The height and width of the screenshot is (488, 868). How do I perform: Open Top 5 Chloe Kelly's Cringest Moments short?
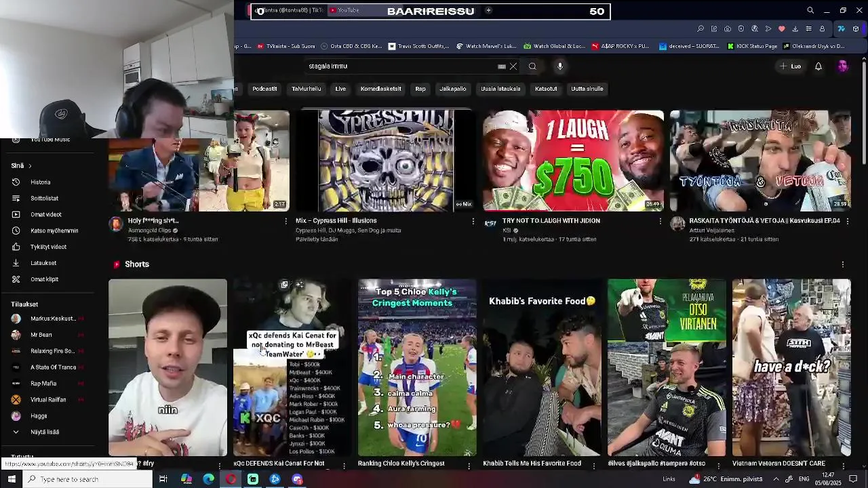click(x=417, y=367)
